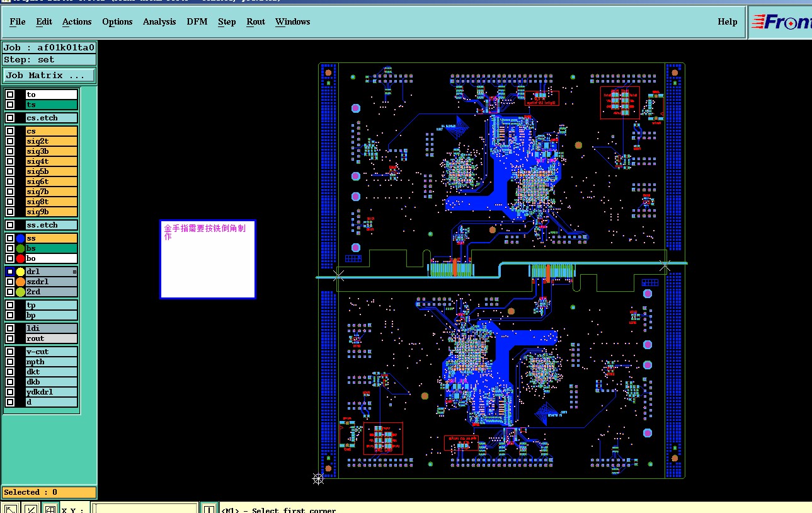Select the 2rd layer name
Screen dimensions: 812x513
[x=51, y=292]
